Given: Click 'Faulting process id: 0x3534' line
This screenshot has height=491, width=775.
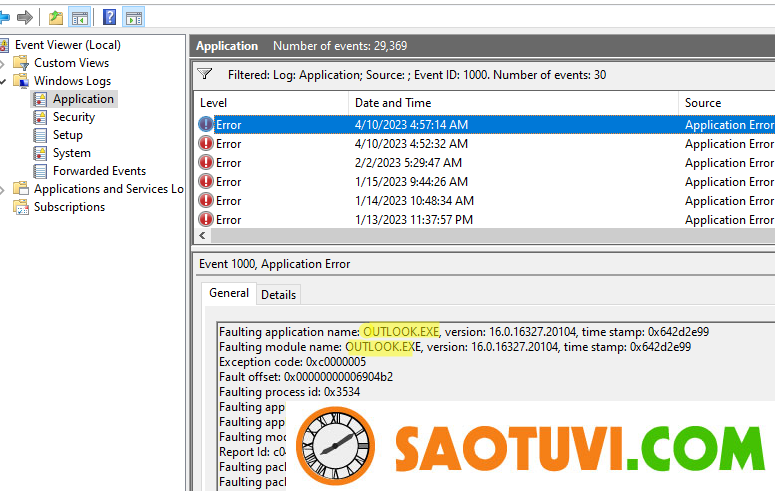Looking at the screenshot, I should pos(290,392).
